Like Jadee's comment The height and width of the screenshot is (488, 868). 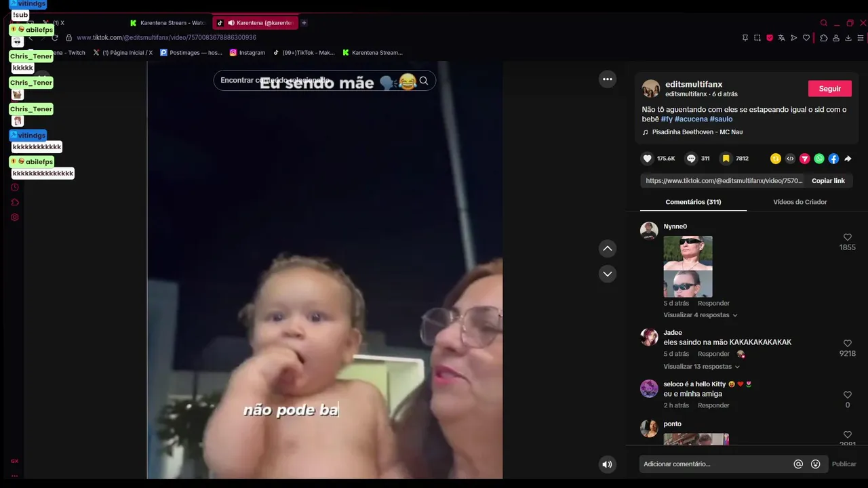(x=848, y=344)
